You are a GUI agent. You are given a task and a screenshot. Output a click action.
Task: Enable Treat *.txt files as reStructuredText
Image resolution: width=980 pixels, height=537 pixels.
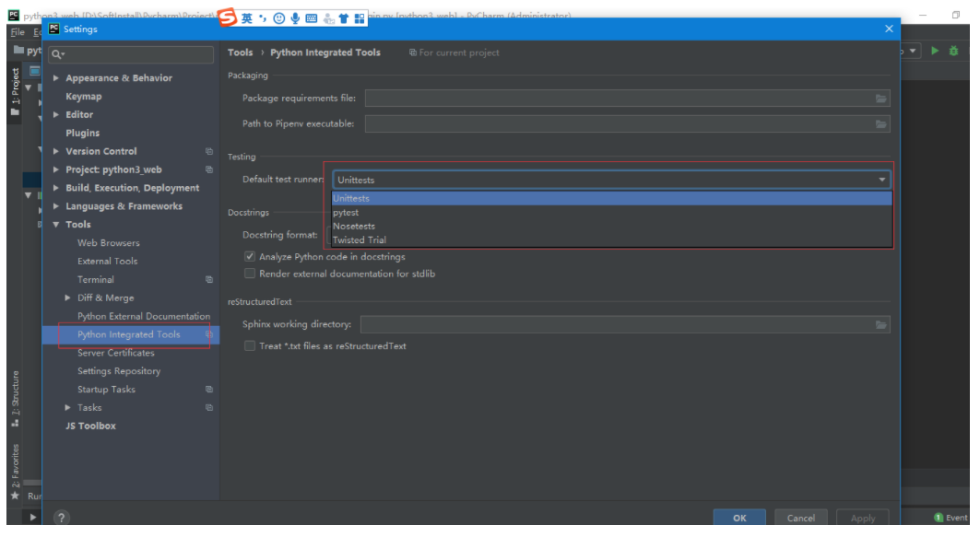click(x=250, y=346)
